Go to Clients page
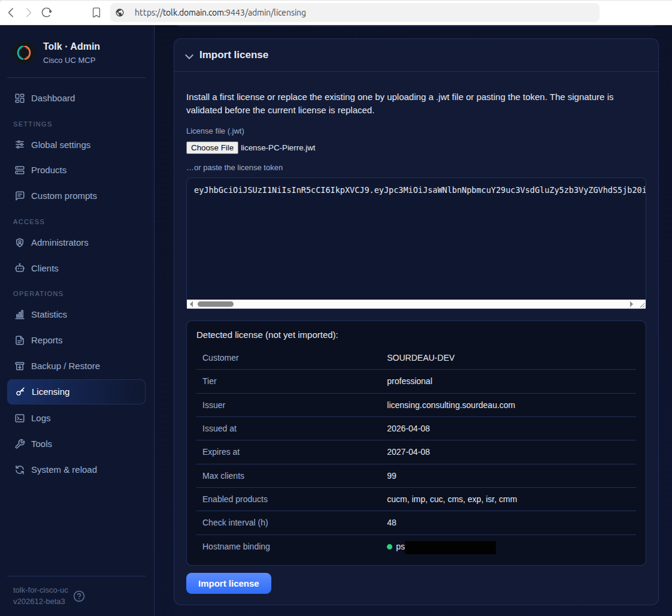The image size is (672, 616). (76, 268)
